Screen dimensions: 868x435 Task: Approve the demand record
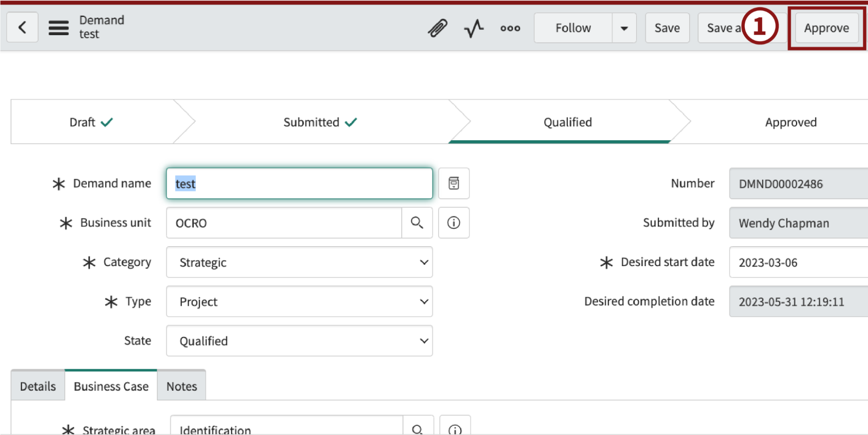826,27
